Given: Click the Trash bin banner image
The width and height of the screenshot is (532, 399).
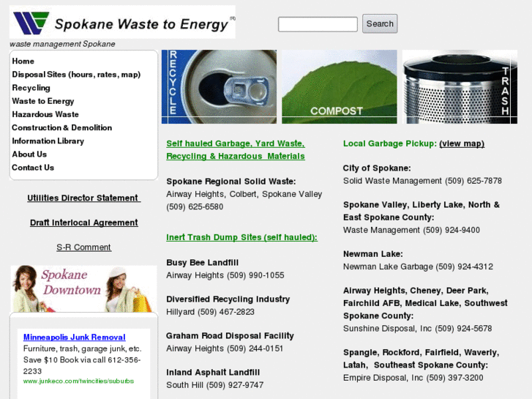Looking at the screenshot, I should (460, 86).
